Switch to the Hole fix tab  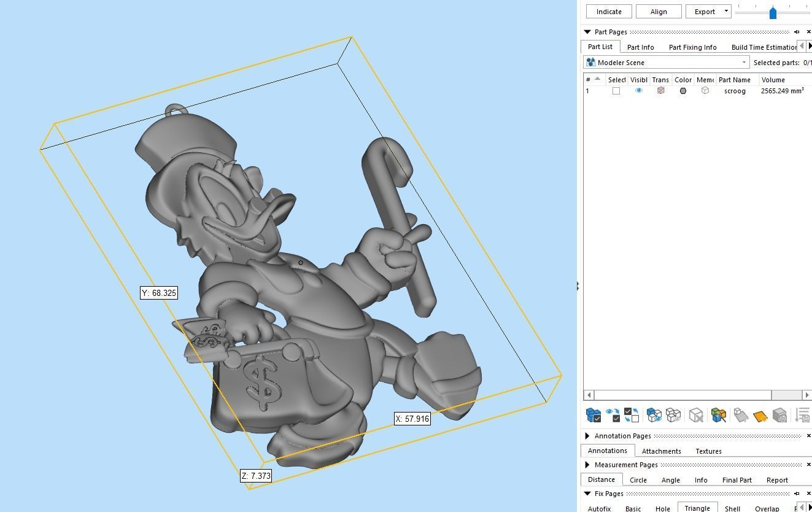click(x=662, y=508)
